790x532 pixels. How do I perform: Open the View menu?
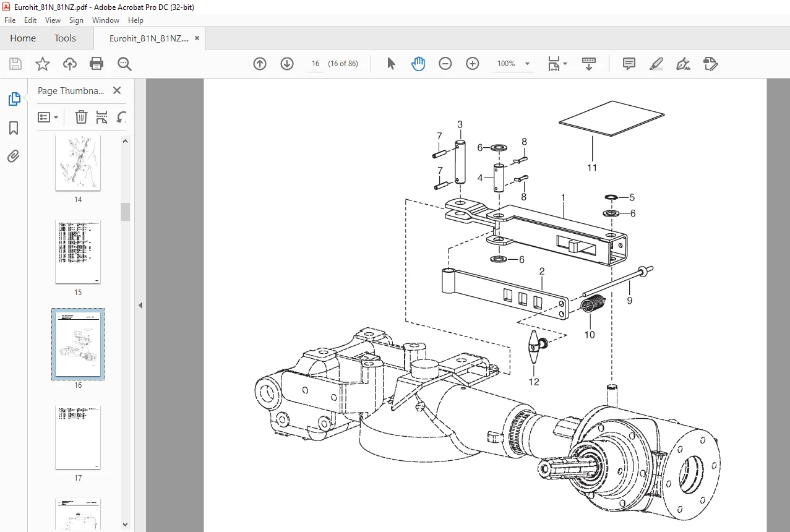click(53, 20)
